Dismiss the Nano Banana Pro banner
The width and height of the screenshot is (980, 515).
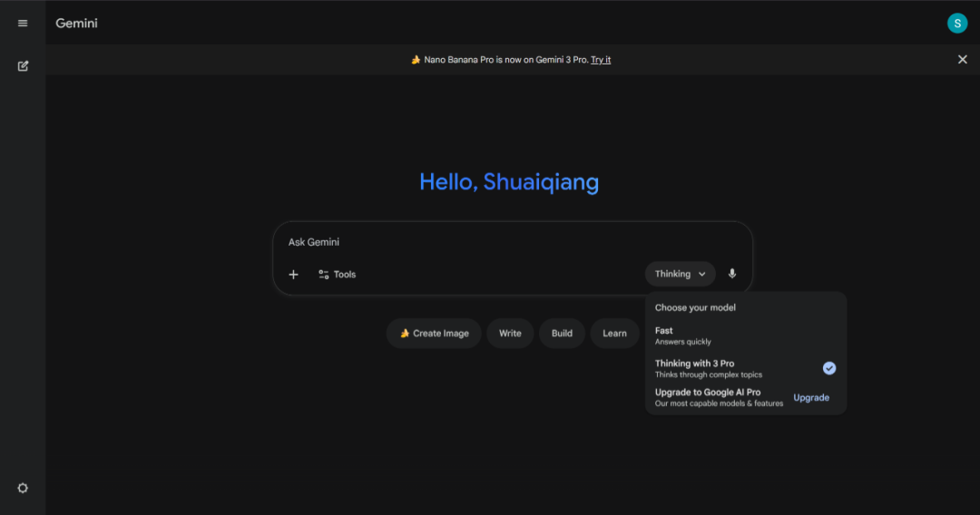(962, 59)
